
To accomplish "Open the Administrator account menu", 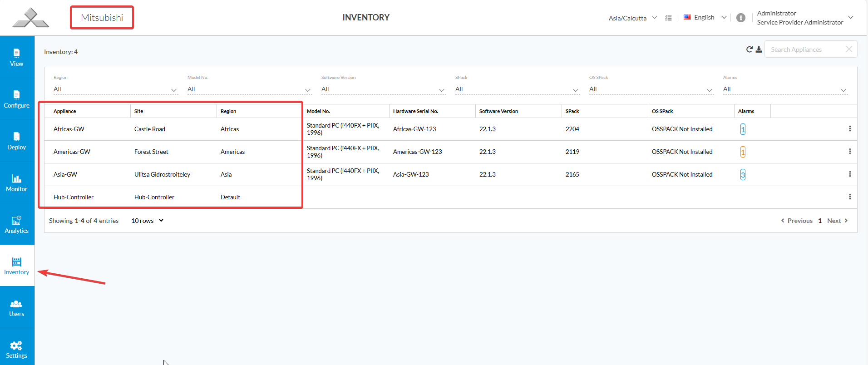I will (805, 18).
